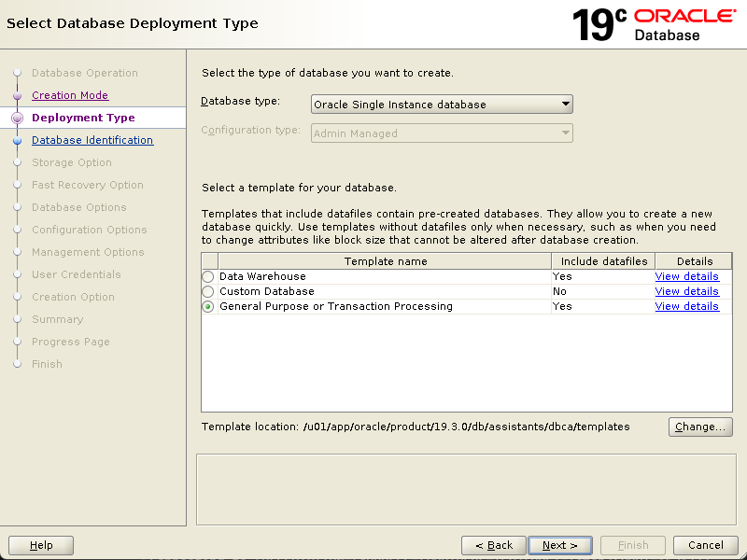Click the Oracle 19c Database logo
Screen dimensions: 747x560
(655, 24)
